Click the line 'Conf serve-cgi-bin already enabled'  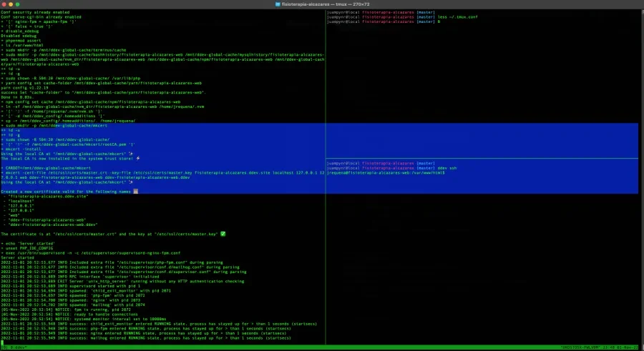point(41,17)
